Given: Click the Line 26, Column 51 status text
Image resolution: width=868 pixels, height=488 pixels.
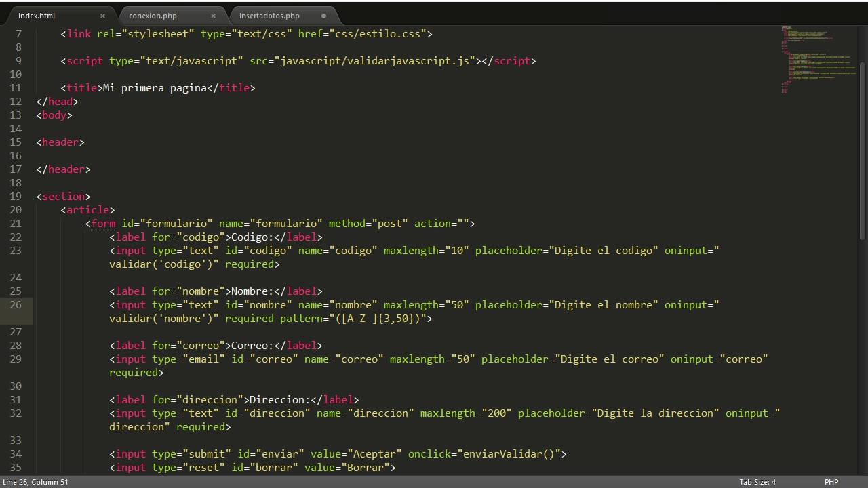Looking at the screenshot, I should click(35, 482).
